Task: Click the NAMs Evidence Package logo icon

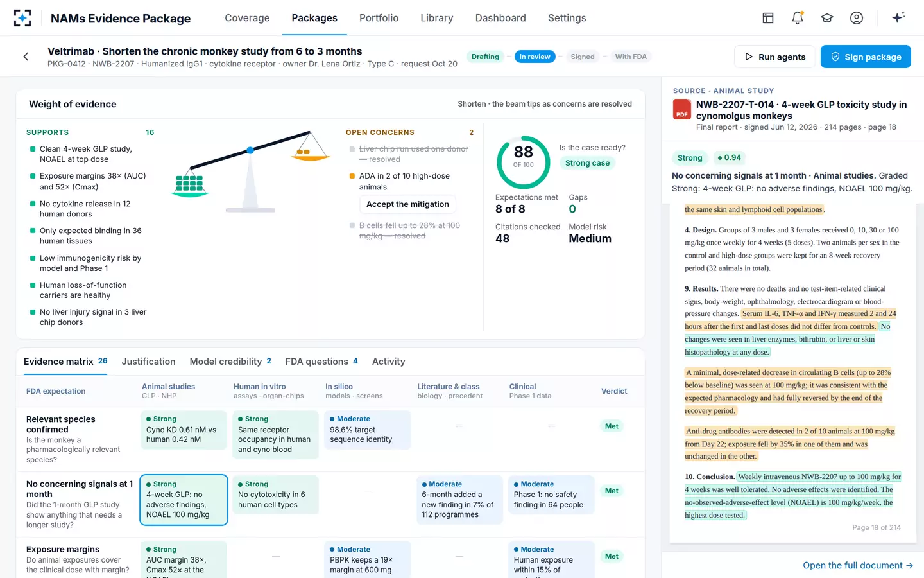Action: (x=22, y=18)
